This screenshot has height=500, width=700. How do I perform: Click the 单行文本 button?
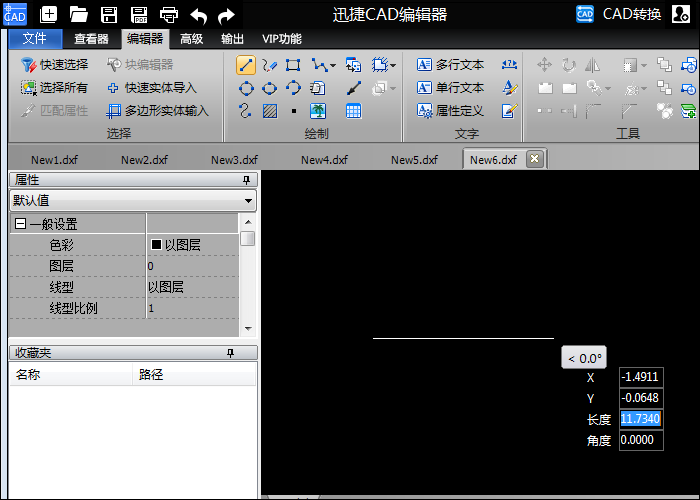[450, 88]
